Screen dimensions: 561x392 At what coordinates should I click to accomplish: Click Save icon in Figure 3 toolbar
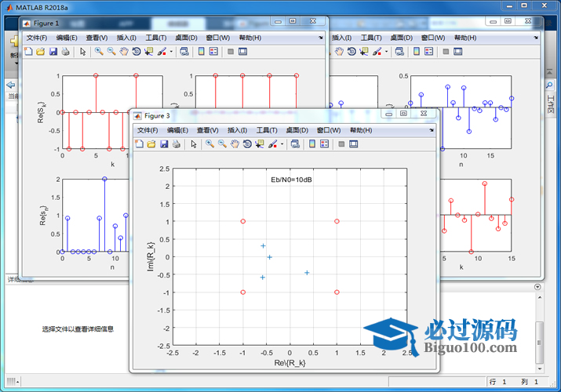tap(164, 144)
